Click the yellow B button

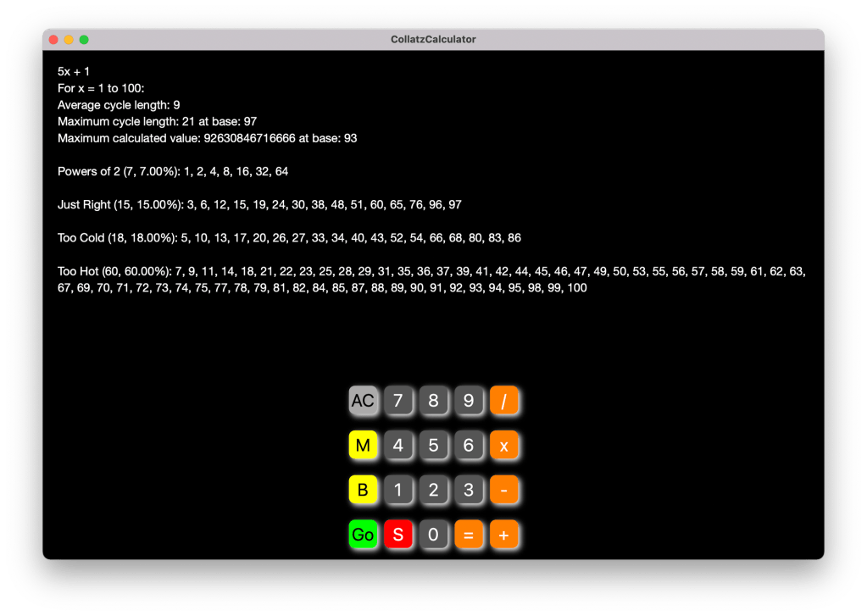tap(363, 490)
